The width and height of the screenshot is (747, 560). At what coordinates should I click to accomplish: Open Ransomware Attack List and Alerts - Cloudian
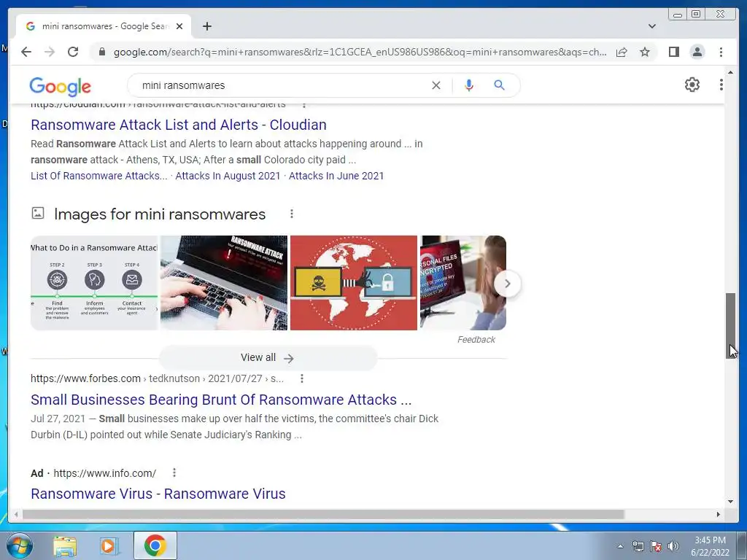point(179,125)
